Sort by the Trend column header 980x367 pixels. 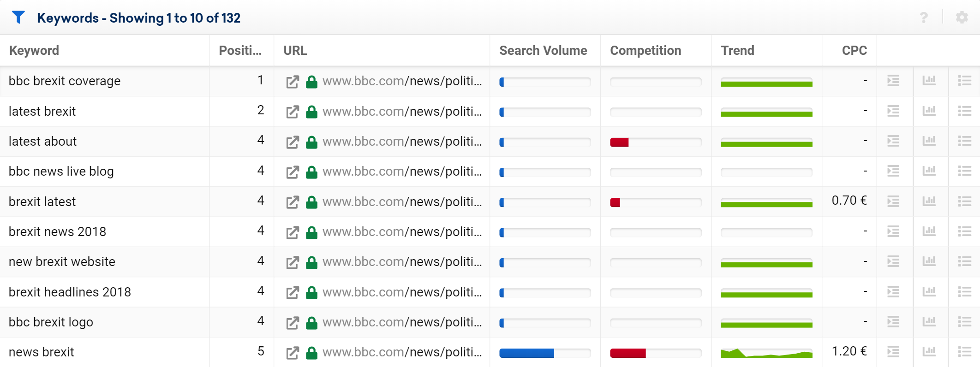[x=737, y=50]
